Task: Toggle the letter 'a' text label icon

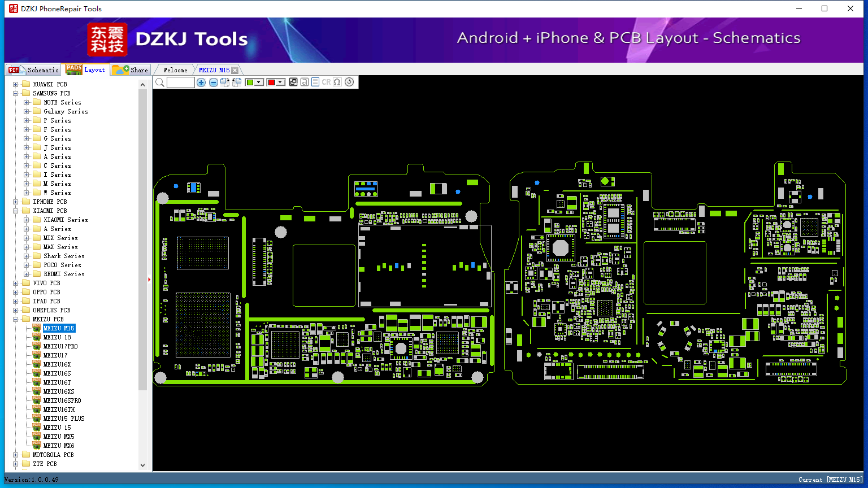Action: (x=305, y=82)
